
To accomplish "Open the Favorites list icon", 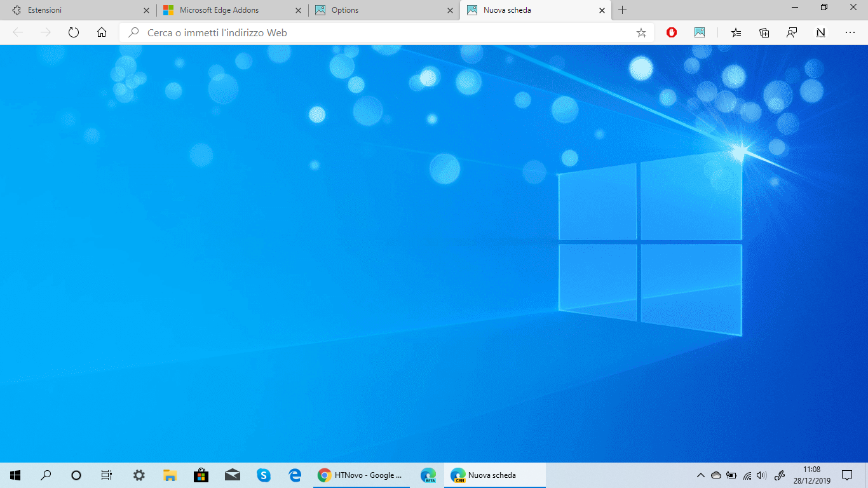I will pos(736,32).
